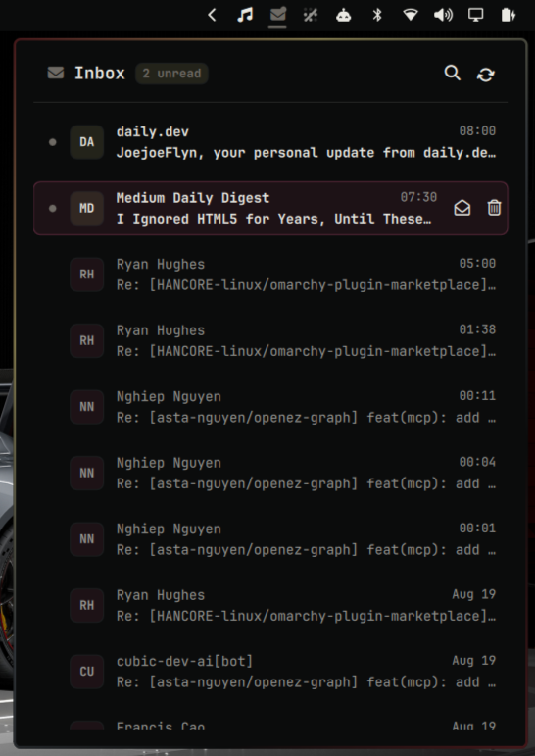The image size is (535, 756).
Task: Click the battery charging icon
Action: [x=509, y=15]
